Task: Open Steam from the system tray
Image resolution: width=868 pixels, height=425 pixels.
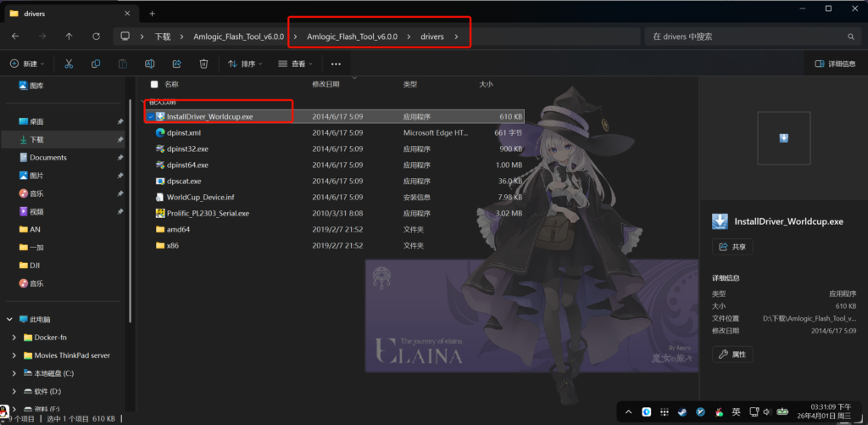Action: click(682, 411)
